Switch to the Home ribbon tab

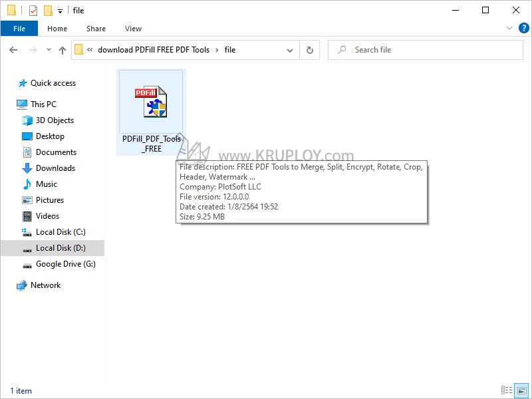coord(57,29)
